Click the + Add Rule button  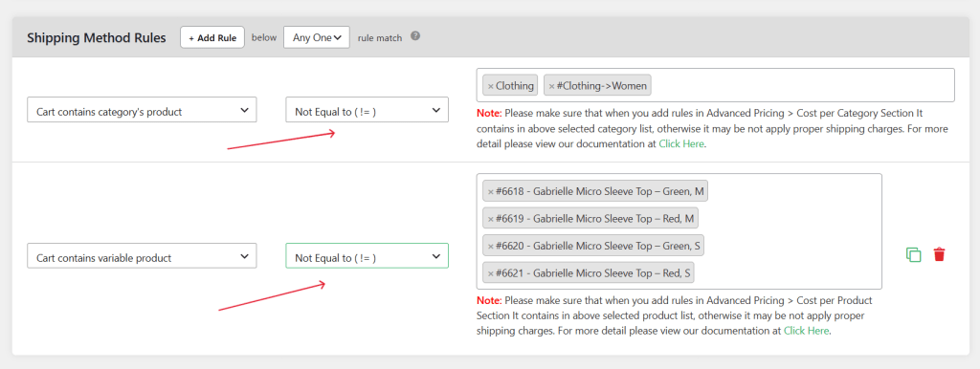212,37
